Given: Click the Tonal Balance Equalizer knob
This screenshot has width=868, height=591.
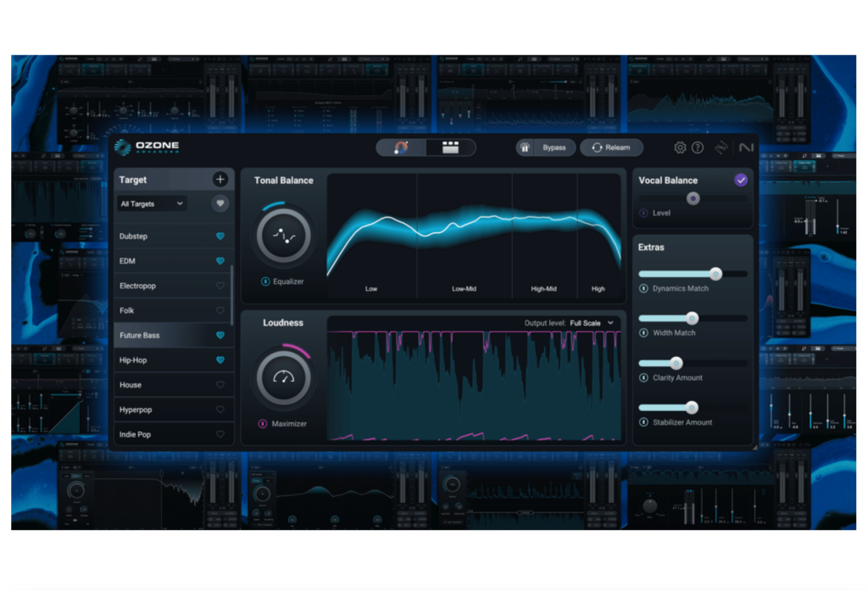Looking at the screenshot, I should tap(283, 236).
